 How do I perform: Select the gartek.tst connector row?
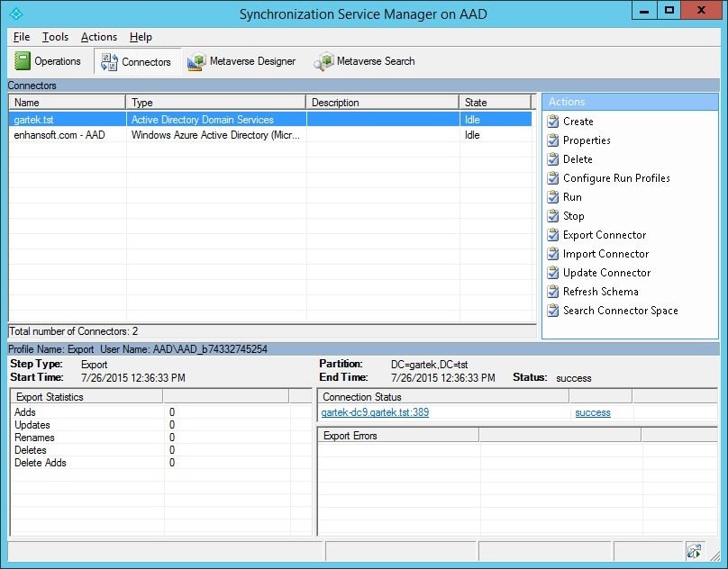coord(270,119)
